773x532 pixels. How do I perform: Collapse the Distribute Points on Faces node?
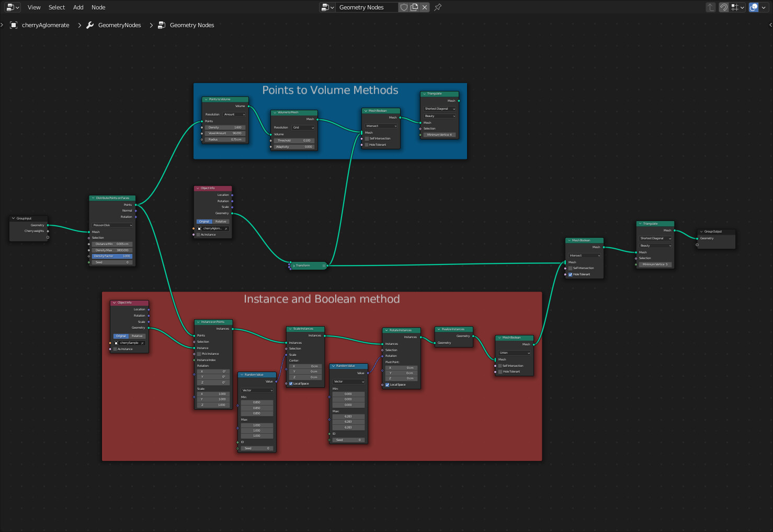[x=93, y=198]
